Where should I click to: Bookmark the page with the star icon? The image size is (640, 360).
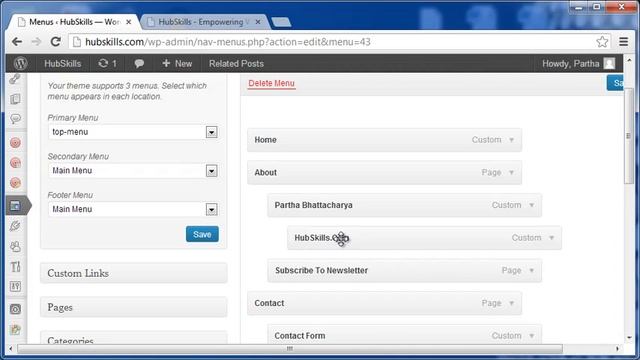602,42
